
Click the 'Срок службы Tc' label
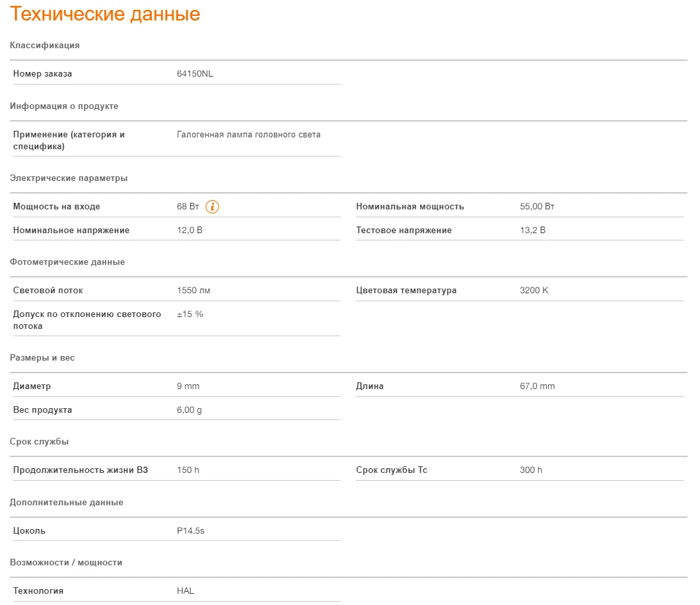click(392, 470)
